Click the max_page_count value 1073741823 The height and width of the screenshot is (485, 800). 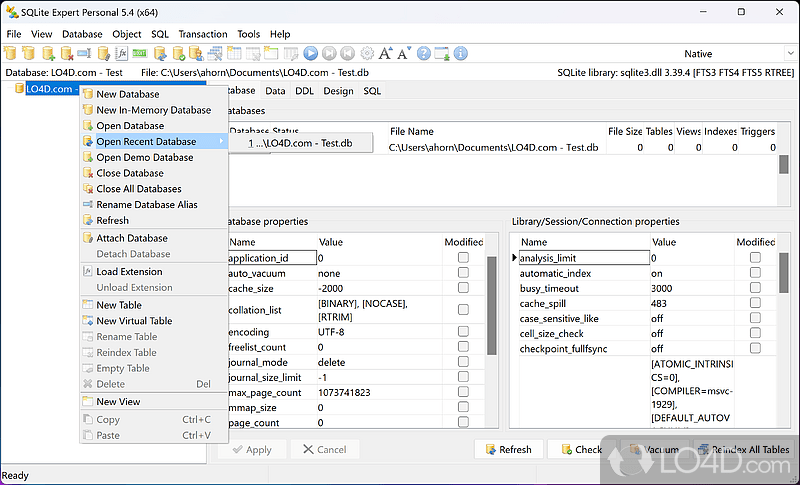pyautogui.click(x=344, y=393)
